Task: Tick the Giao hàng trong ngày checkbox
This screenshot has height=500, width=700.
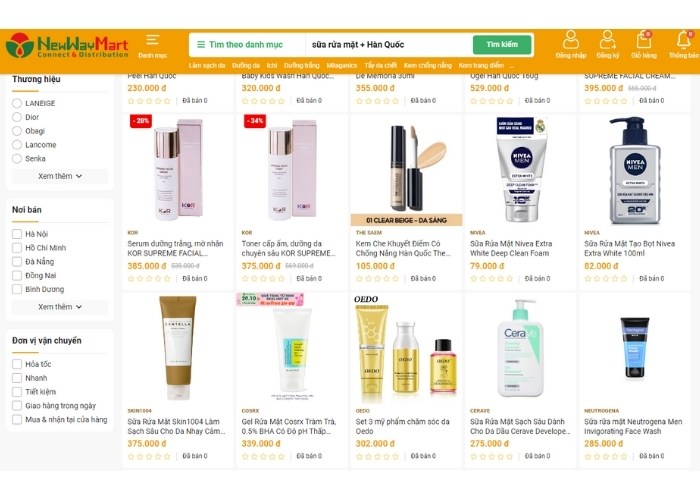Action: 17,406
